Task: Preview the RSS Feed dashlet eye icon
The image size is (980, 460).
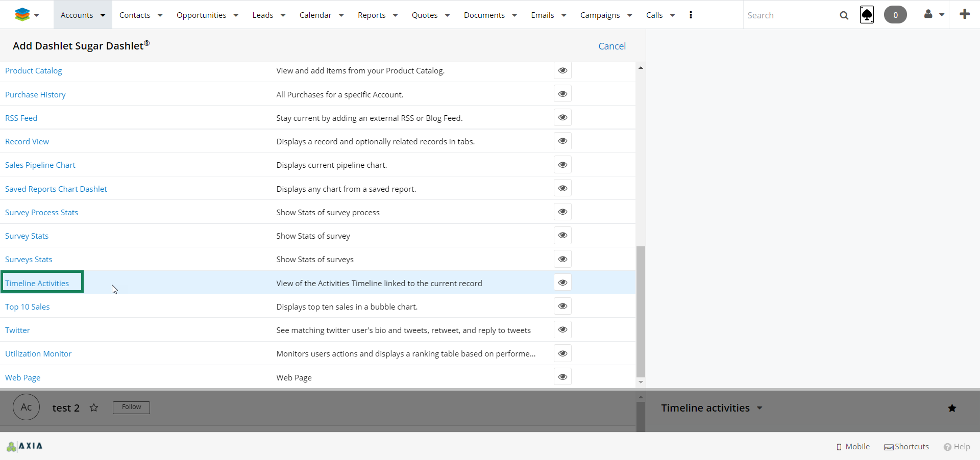Action: (562, 117)
